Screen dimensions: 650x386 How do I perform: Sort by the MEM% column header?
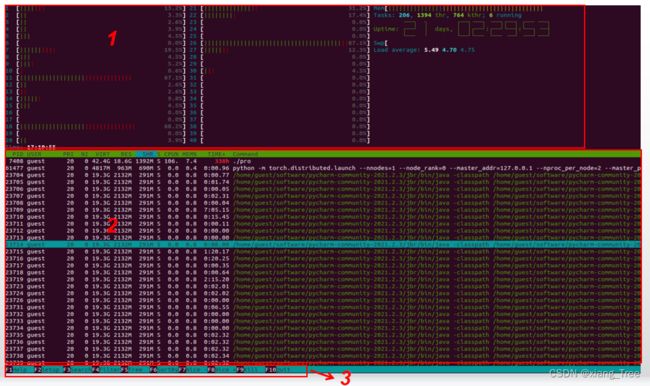[x=189, y=154]
